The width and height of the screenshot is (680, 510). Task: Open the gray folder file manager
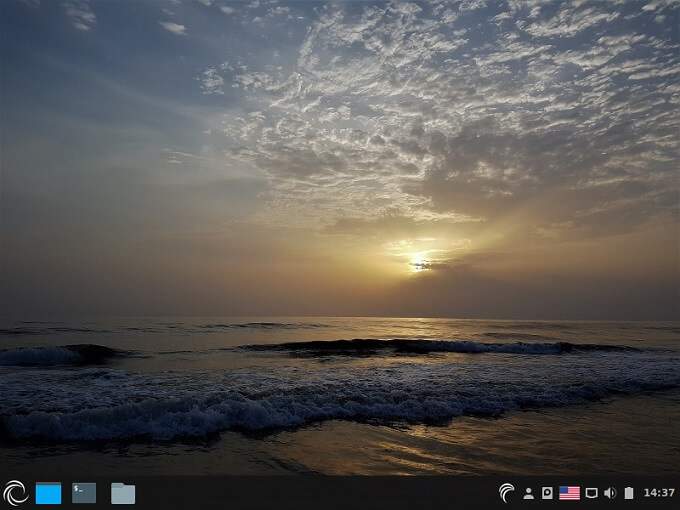tap(123, 493)
